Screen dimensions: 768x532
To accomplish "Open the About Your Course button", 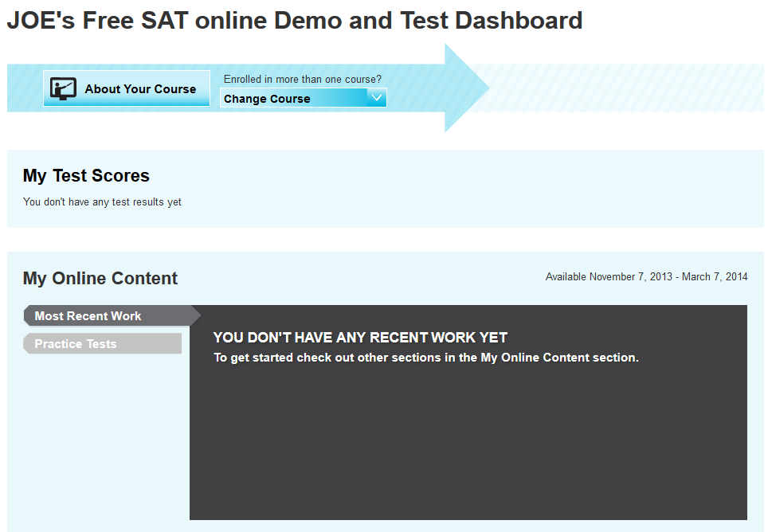I will [x=139, y=89].
